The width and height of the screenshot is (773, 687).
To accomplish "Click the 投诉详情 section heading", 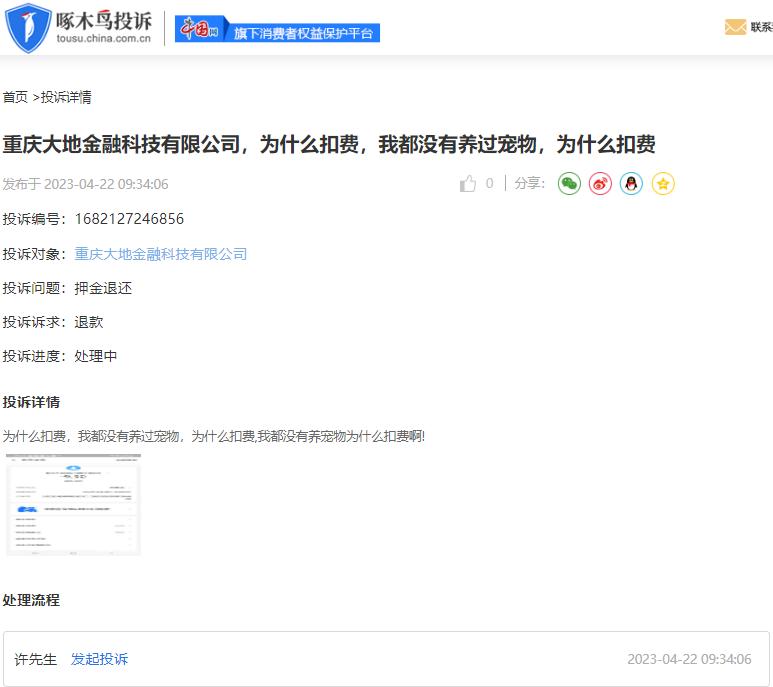I will (x=31, y=402).
